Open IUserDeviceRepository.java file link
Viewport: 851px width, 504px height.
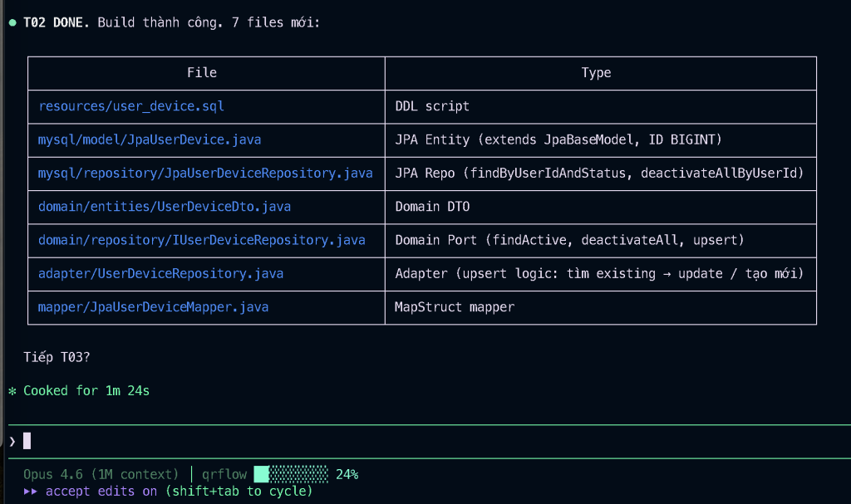(202, 240)
